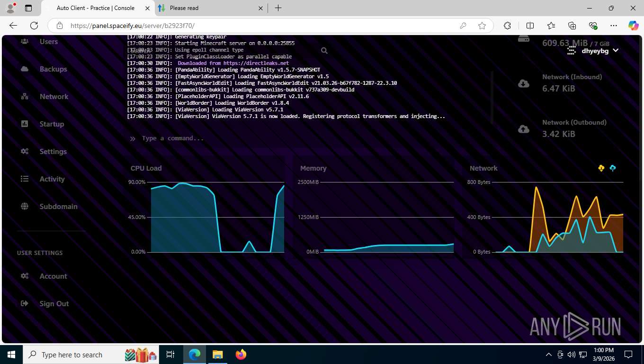Screen dimensions: 644x364
Task: Click the yellow upload legend icon in Network chart
Action: coord(601,168)
